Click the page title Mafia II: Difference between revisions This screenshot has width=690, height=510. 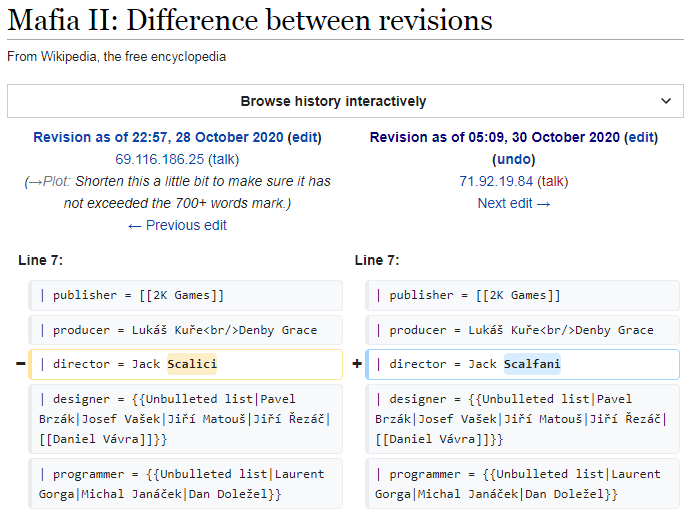250,20
